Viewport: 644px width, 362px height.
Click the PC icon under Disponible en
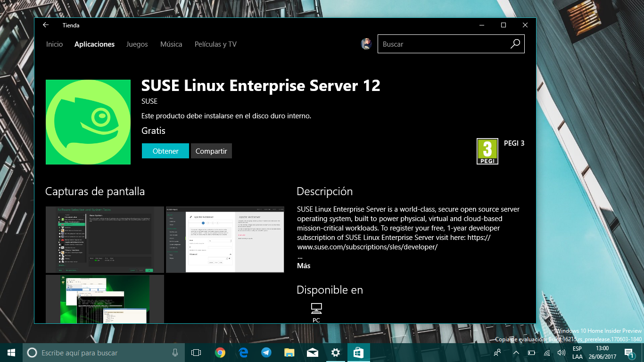pos(316,309)
